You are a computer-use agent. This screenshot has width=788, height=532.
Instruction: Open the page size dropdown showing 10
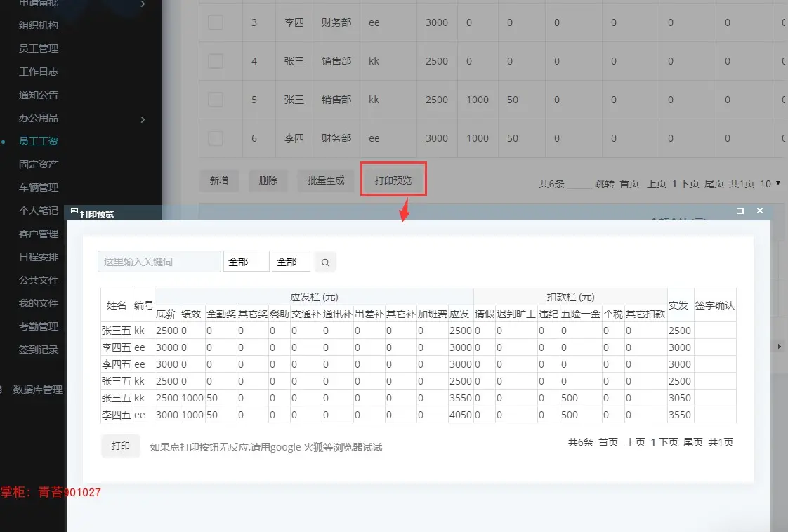770,184
